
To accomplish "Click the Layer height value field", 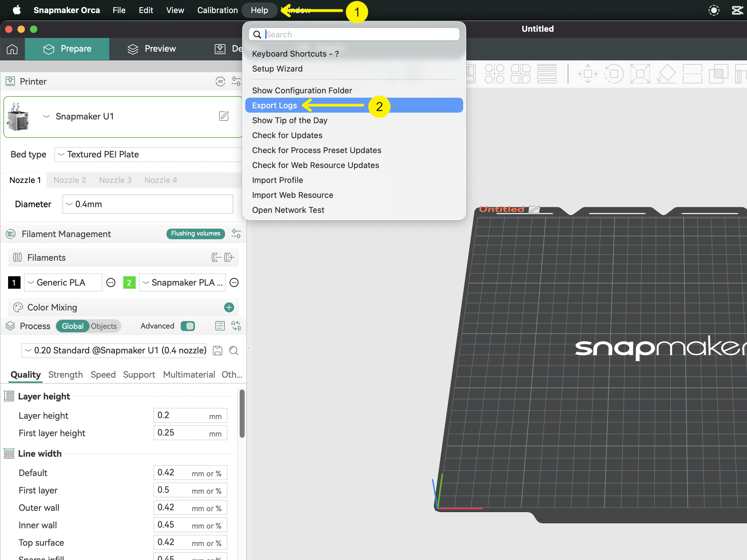I will tap(190, 415).
